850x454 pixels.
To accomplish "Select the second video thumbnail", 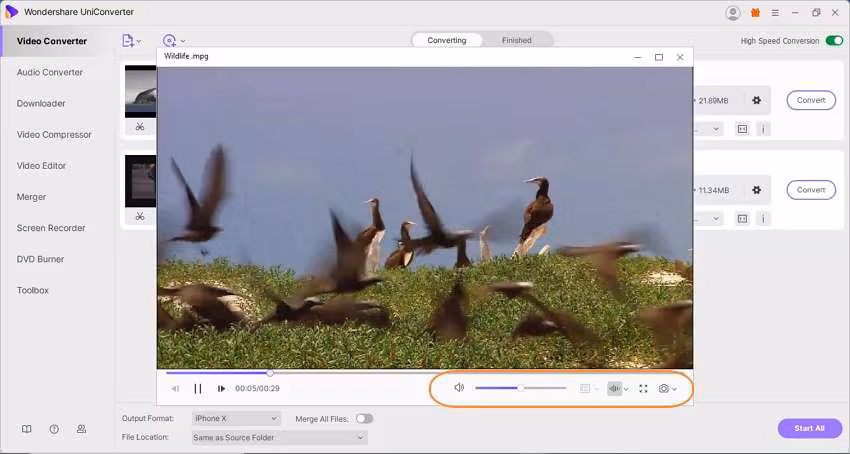I will [141, 181].
